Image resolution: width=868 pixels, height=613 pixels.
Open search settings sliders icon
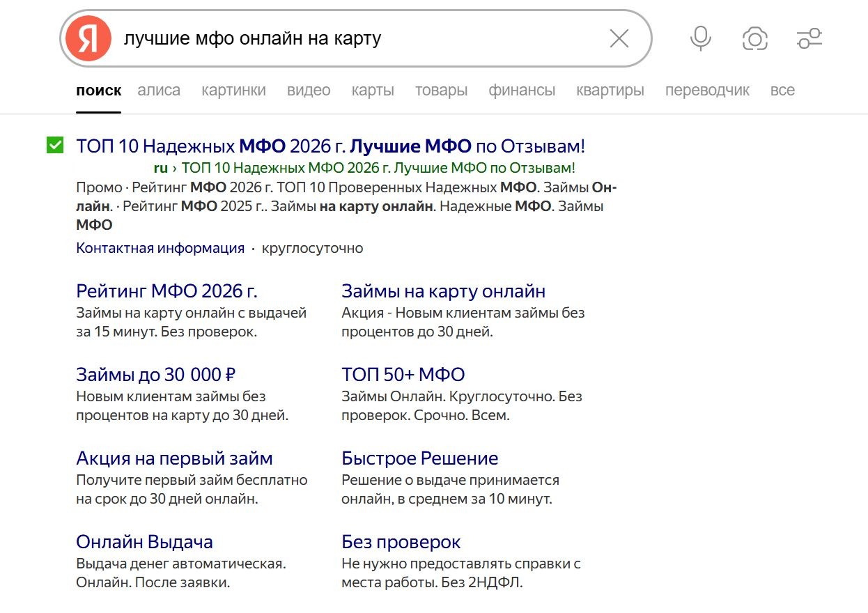[x=810, y=38]
